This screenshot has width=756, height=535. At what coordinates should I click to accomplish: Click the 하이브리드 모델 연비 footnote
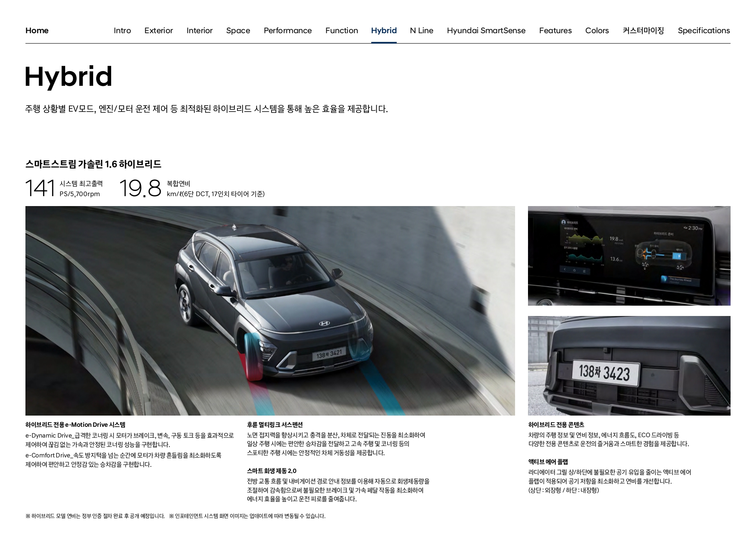[x=95, y=516]
